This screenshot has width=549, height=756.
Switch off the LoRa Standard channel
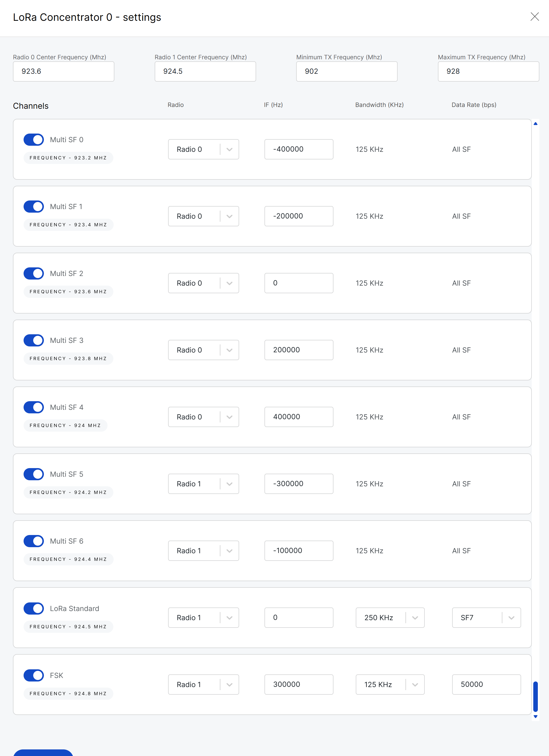(x=34, y=608)
